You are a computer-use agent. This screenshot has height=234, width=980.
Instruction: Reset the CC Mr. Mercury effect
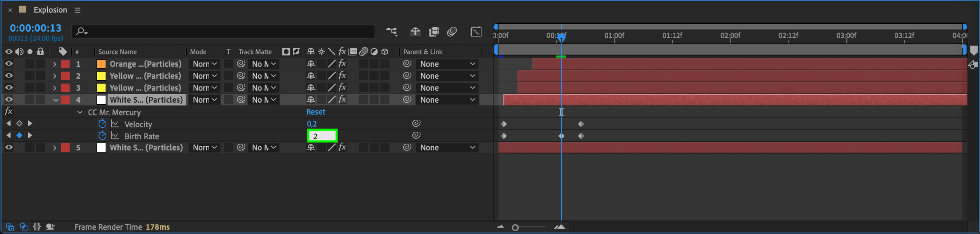[315, 112]
